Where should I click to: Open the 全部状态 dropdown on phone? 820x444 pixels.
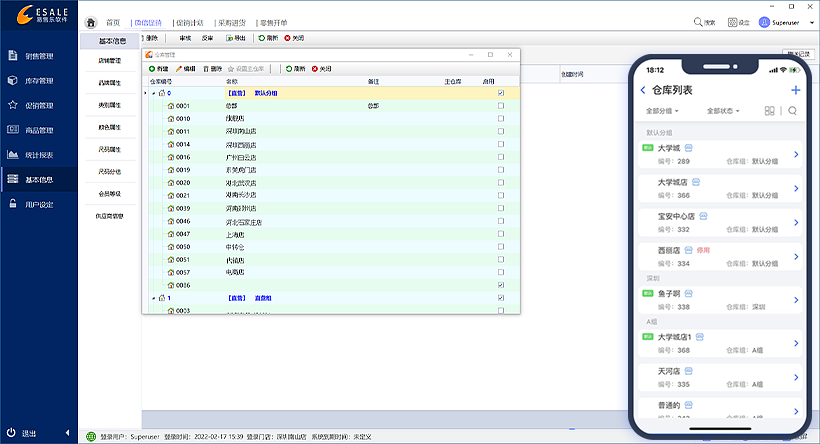click(x=724, y=111)
